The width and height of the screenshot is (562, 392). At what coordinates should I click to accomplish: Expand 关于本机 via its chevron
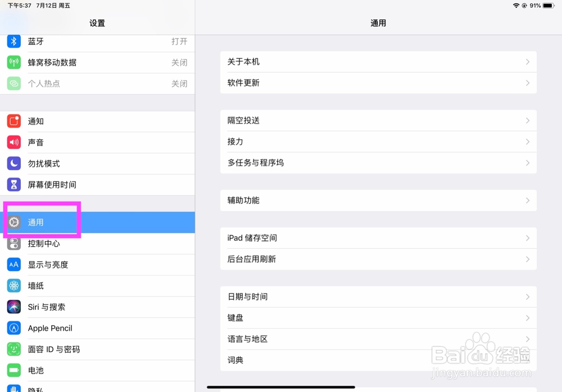(527, 62)
